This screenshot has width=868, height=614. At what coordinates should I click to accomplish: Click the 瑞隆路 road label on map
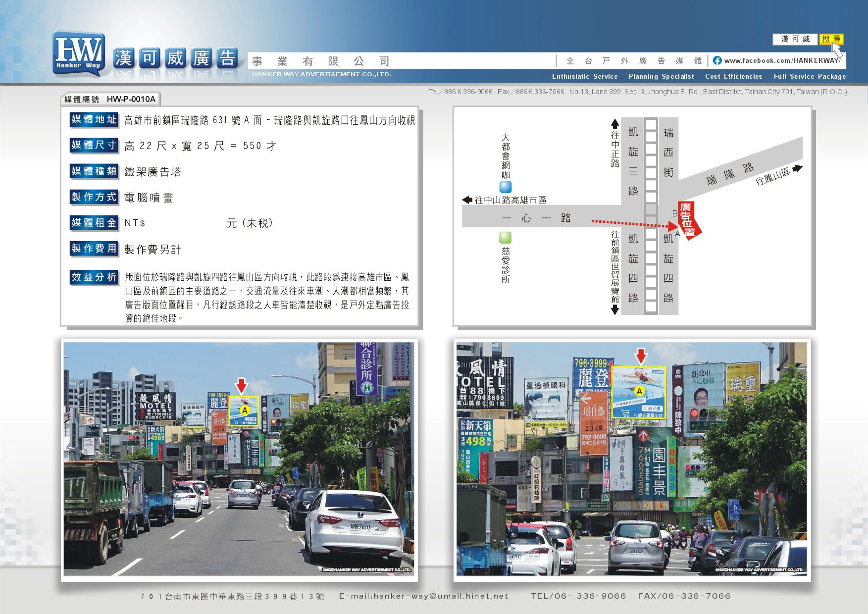point(730,174)
